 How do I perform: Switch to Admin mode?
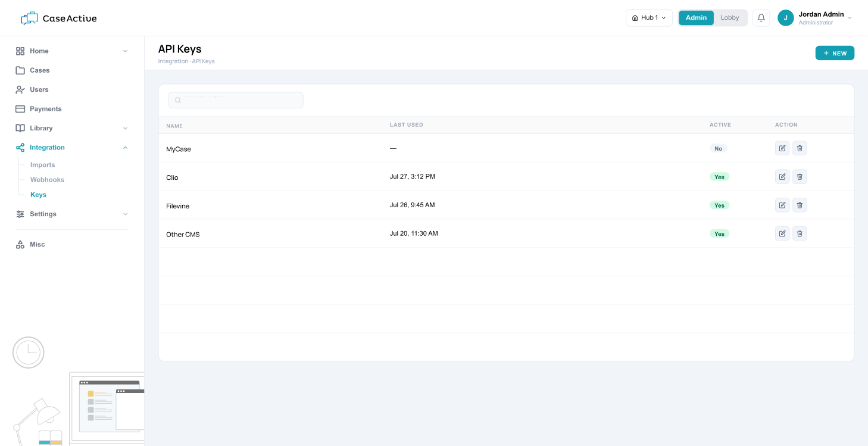coord(696,18)
